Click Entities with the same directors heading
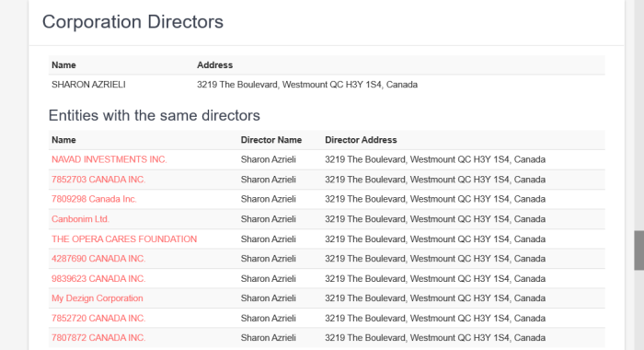 [x=154, y=115]
